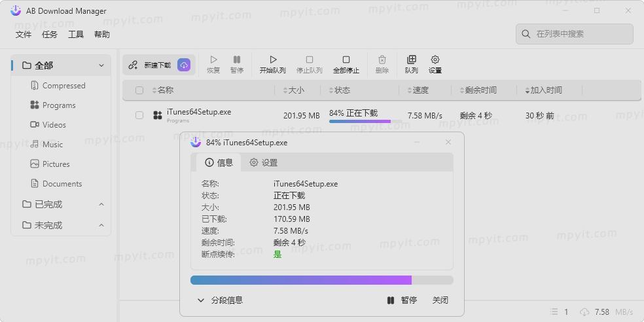Select the Programs category icon

(35, 105)
